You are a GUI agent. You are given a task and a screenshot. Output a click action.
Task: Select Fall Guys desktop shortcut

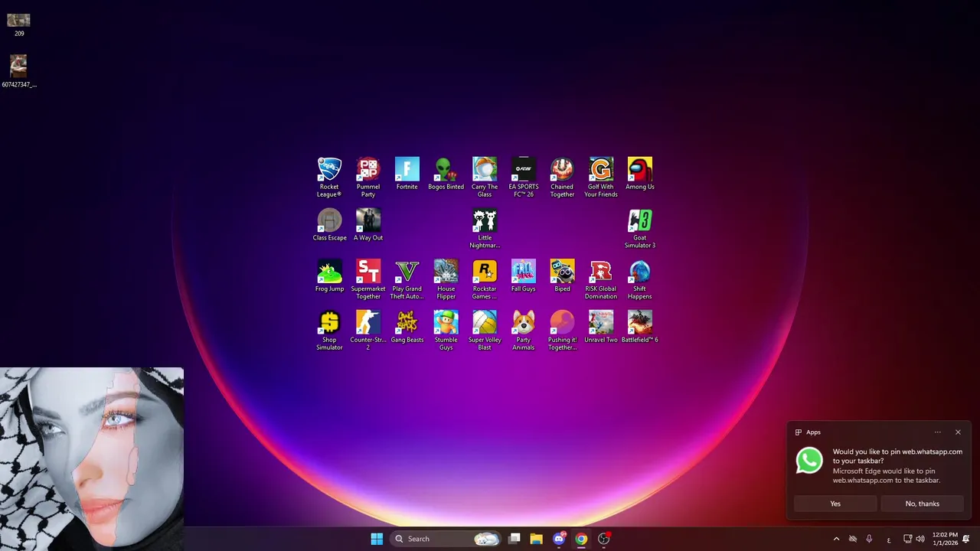click(x=524, y=276)
